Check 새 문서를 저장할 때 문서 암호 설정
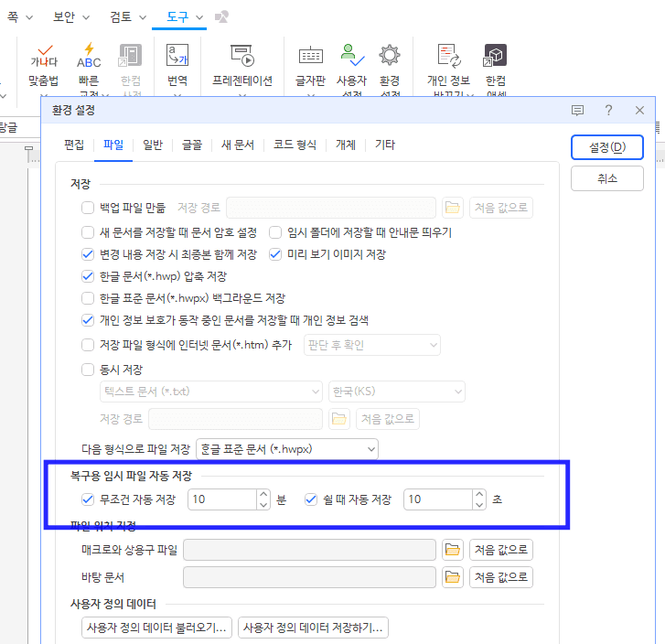This screenshot has height=644, width=665. click(88, 232)
